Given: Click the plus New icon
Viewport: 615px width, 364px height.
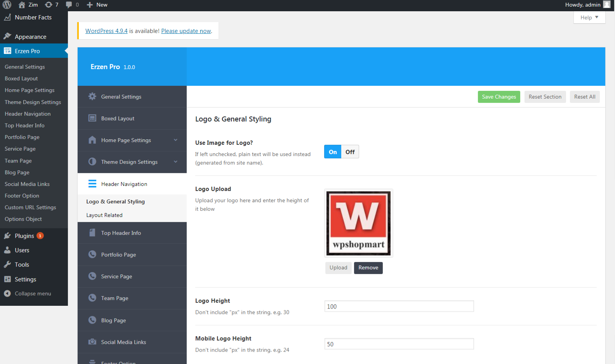Looking at the screenshot, I should coord(90,5).
